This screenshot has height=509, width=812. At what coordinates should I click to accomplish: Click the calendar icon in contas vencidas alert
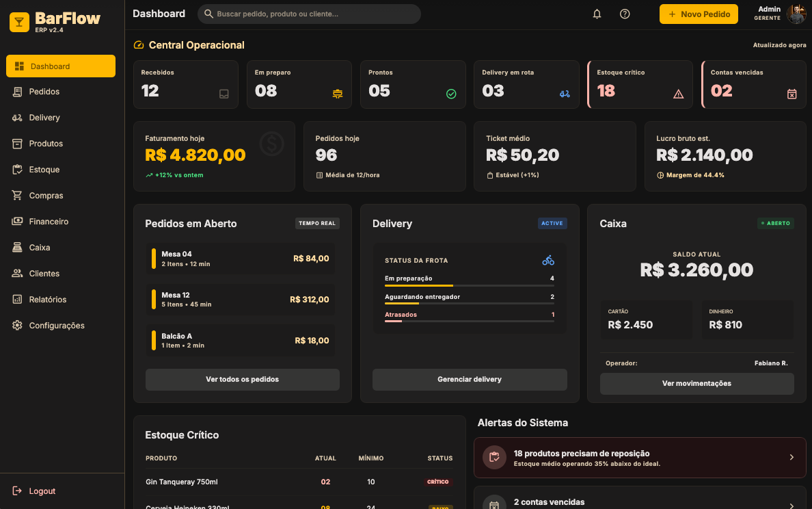coord(494,504)
